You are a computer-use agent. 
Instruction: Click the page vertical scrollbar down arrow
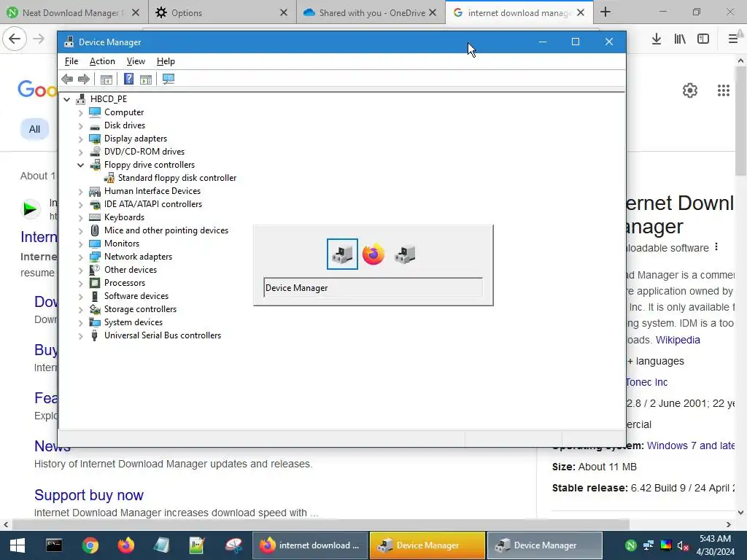[x=740, y=513]
